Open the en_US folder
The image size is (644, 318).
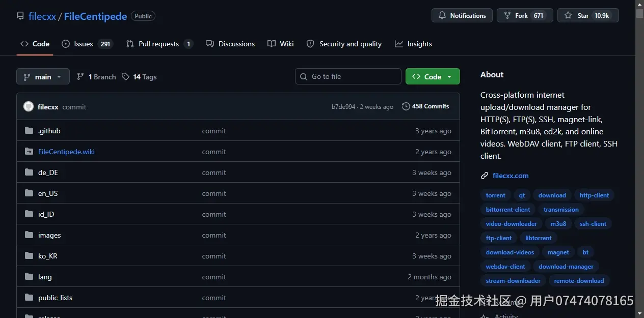(48, 193)
